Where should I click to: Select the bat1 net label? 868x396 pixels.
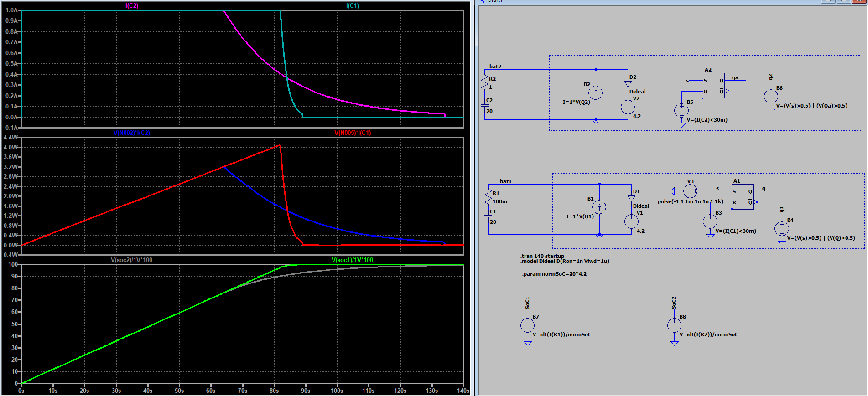click(x=506, y=181)
